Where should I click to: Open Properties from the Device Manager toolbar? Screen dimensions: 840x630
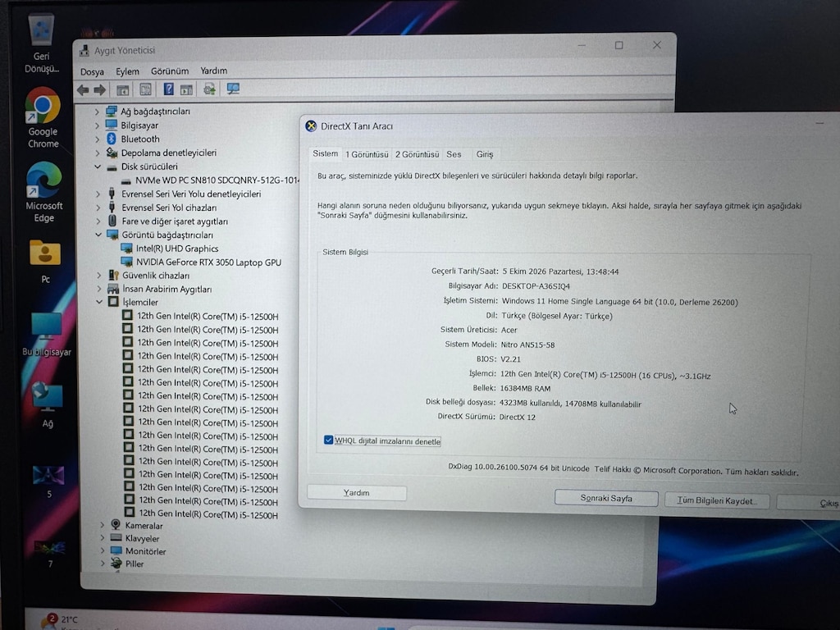[145, 89]
